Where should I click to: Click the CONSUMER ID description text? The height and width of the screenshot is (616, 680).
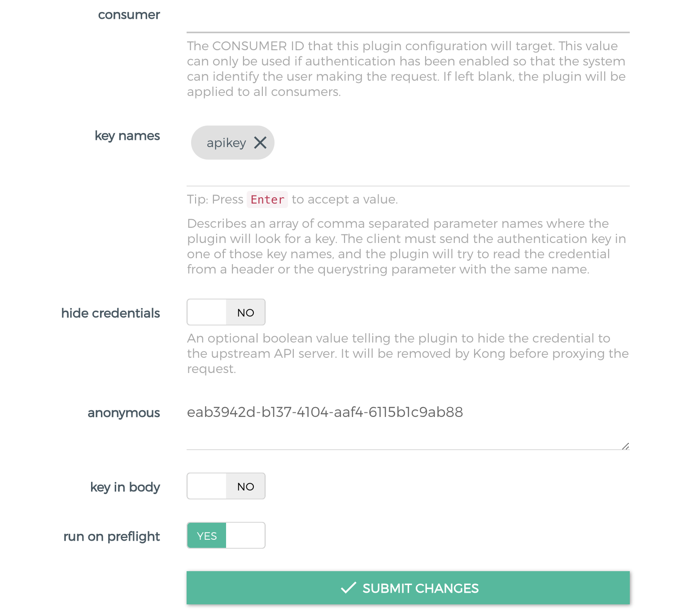pos(406,69)
